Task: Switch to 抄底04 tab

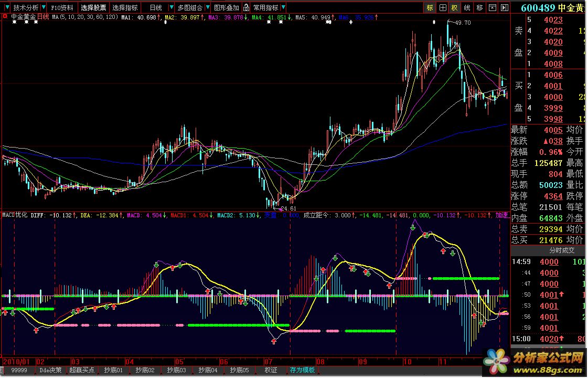Action: point(208,370)
